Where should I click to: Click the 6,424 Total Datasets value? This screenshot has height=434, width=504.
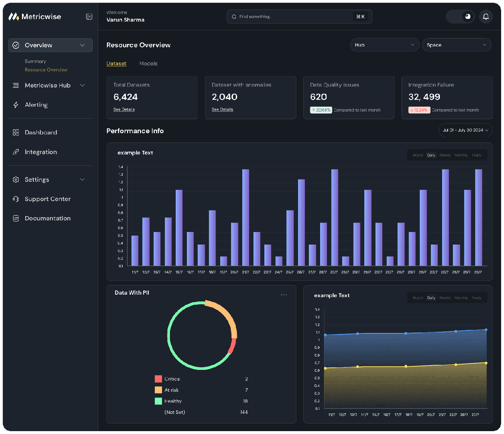click(126, 97)
